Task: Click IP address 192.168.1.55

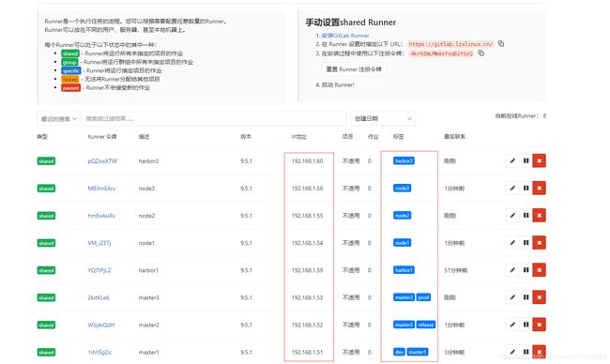Action: coord(307,216)
